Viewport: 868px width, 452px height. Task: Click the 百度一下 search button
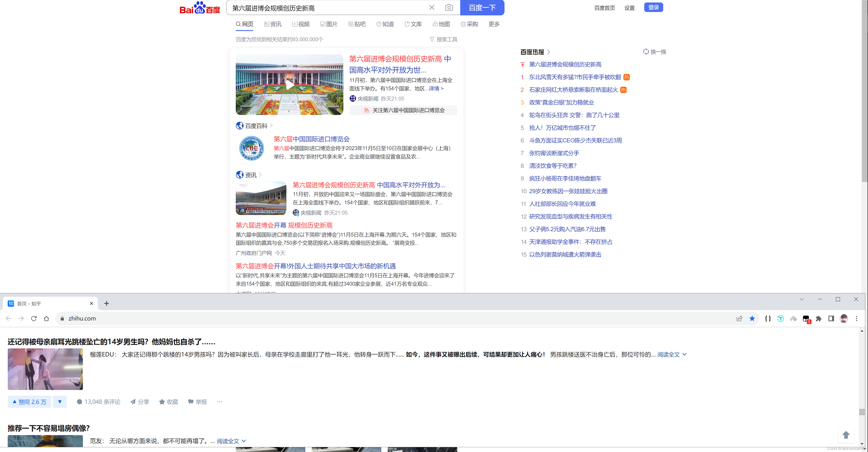coord(482,7)
